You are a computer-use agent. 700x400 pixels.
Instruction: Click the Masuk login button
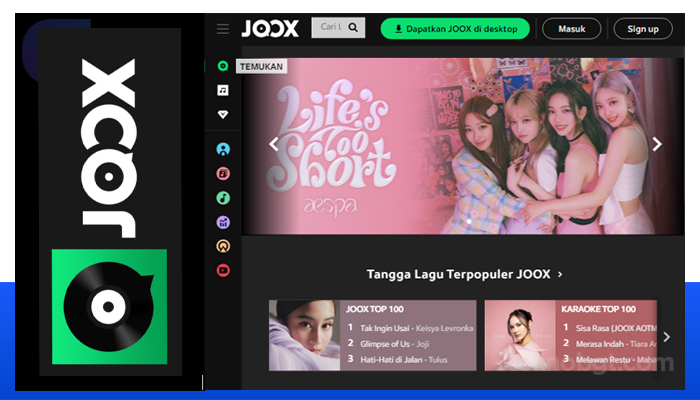coord(572,29)
